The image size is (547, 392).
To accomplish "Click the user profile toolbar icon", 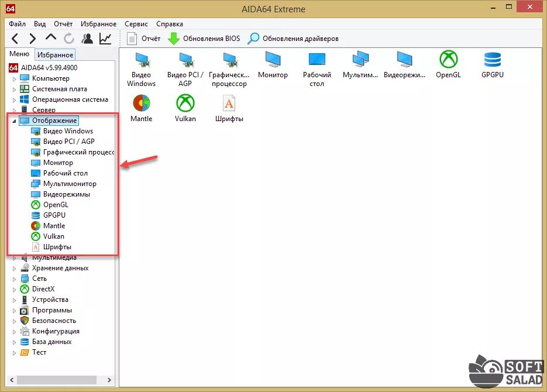I will (x=87, y=39).
